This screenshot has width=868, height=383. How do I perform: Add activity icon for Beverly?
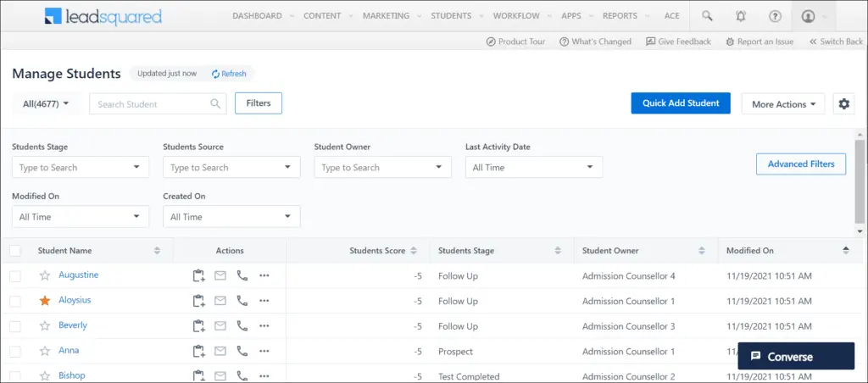[x=198, y=326]
